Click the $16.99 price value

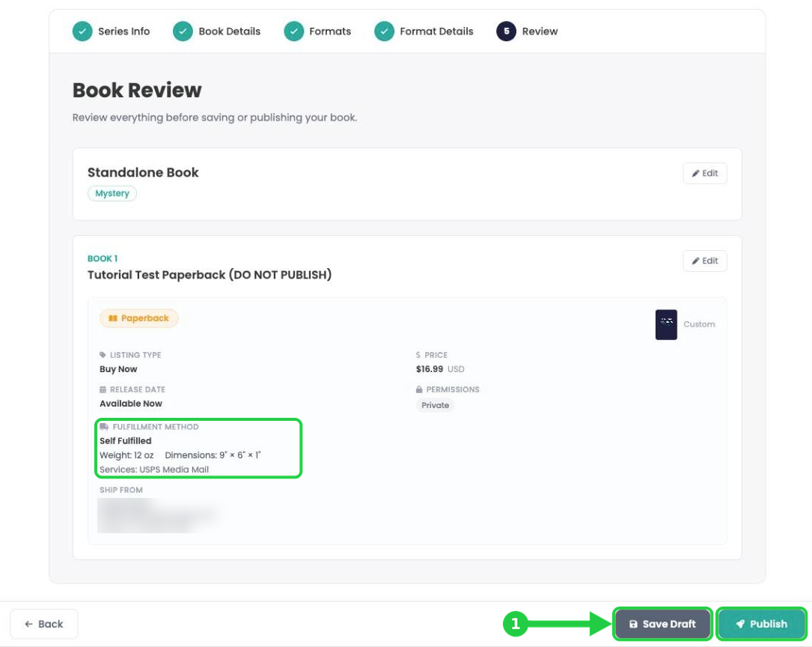tap(430, 369)
